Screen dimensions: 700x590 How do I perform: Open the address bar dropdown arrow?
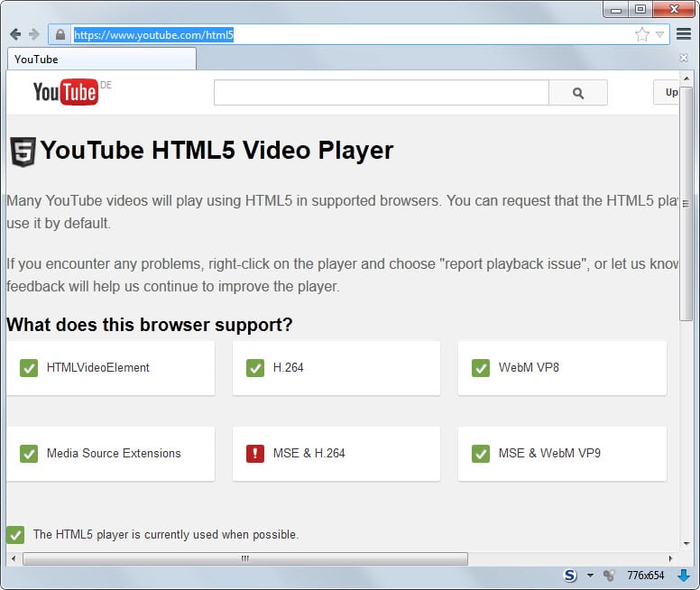tap(659, 34)
